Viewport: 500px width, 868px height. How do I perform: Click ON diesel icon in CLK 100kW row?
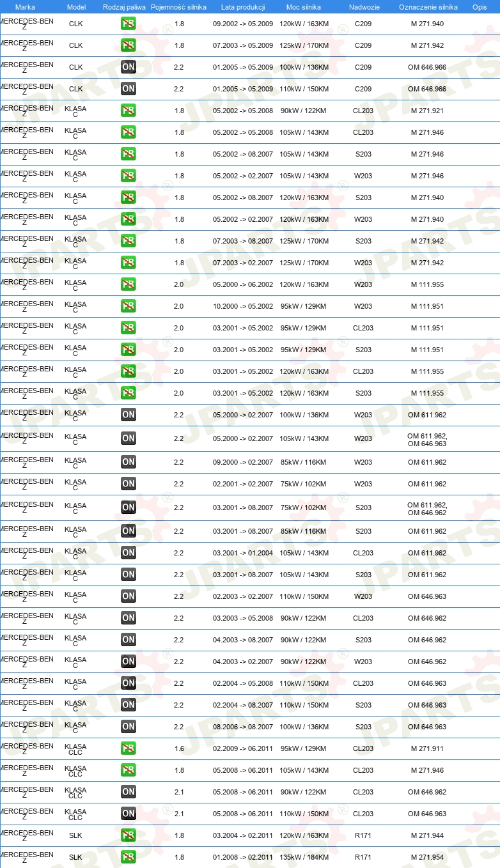point(129,67)
